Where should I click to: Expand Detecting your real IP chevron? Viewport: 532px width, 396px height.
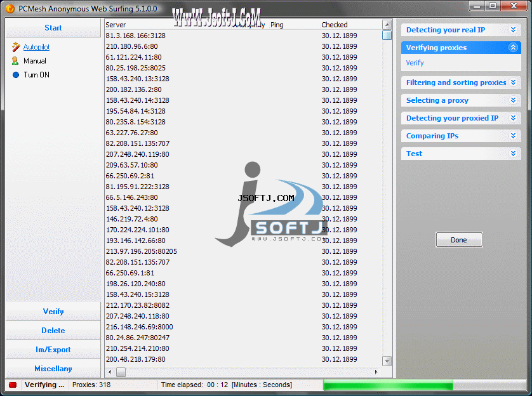coord(513,30)
